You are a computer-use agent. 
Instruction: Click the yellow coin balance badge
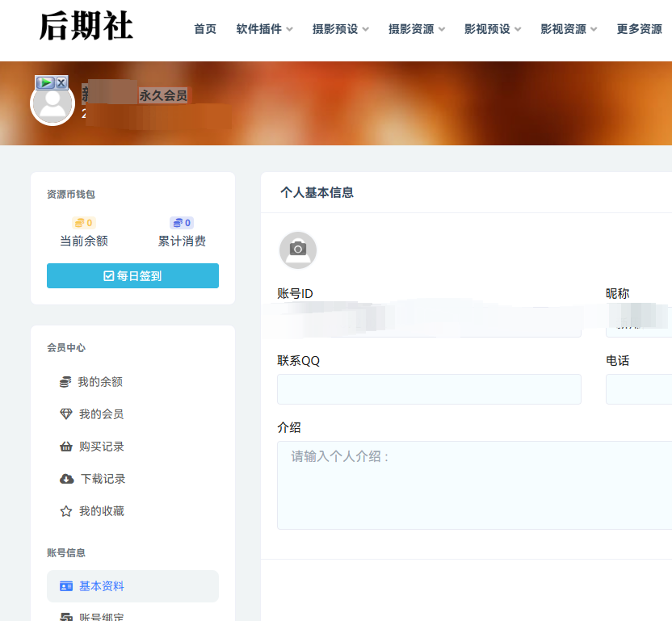pos(84,223)
